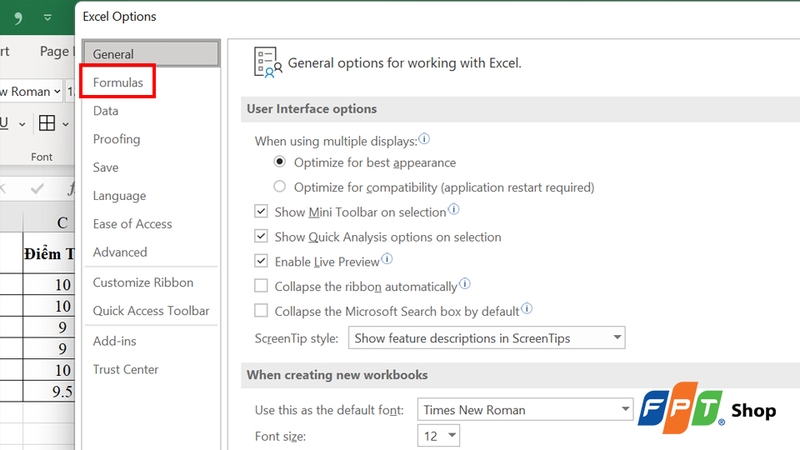Click info icon beside Collapse the ribbon automatically
Viewport: 800px width, 450px height.
pos(464,284)
